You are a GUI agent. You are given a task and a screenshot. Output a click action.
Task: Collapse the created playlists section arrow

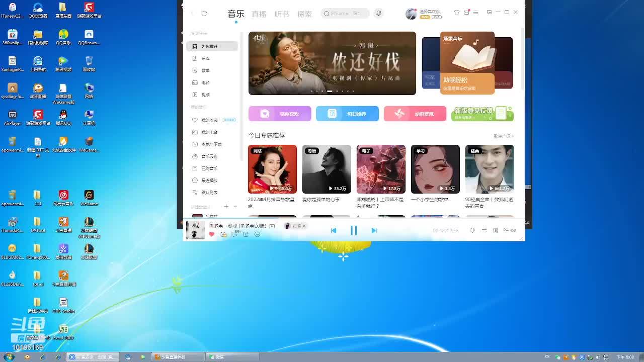pos(235,207)
